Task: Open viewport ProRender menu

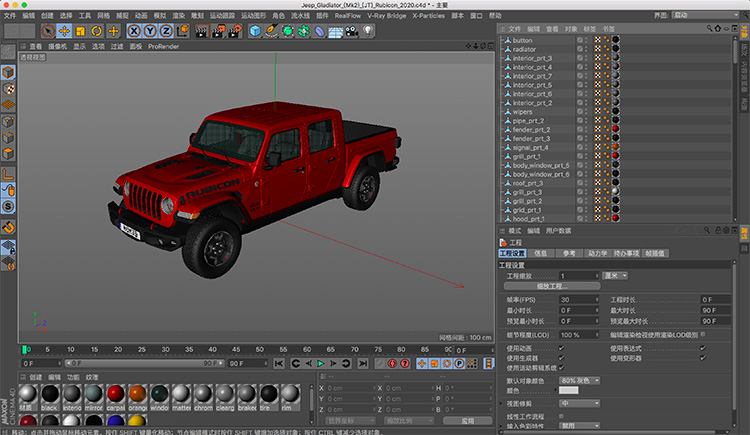Action: (x=163, y=46)
